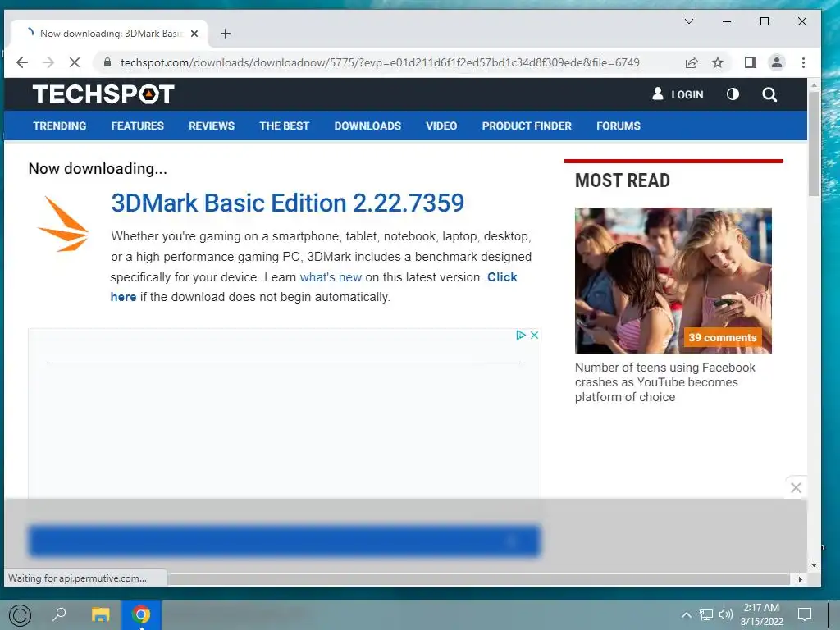Click the browser back arrow
The width and height of the screenshot is (840, 630).
pyautogui.click(x=22, y=62)
